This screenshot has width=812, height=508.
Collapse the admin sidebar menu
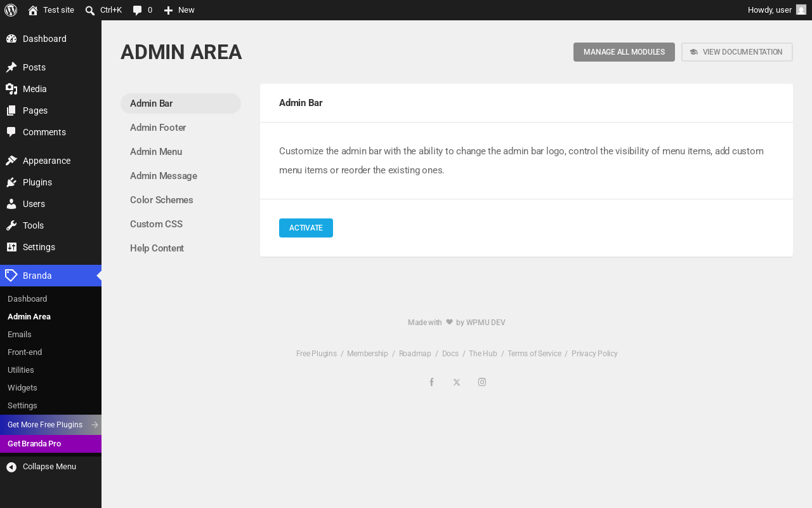pyautogui.click(x=51, y=467)
